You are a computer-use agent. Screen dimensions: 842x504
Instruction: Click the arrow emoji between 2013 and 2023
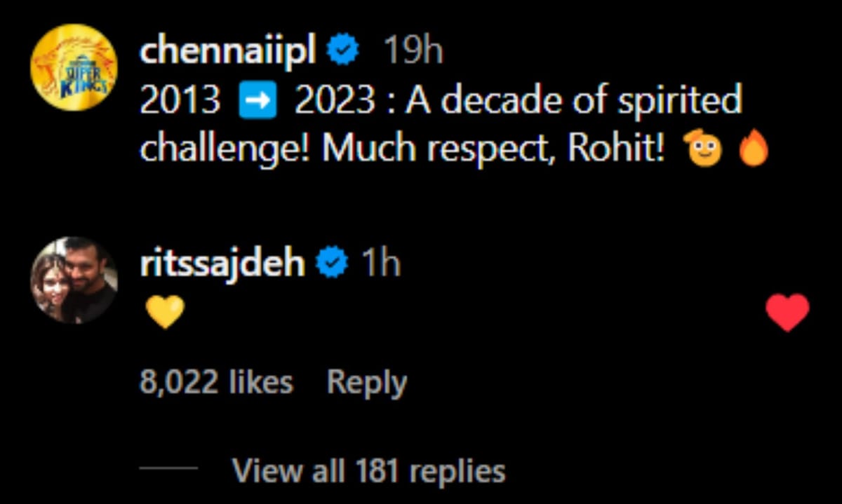[x=259, y=100]
